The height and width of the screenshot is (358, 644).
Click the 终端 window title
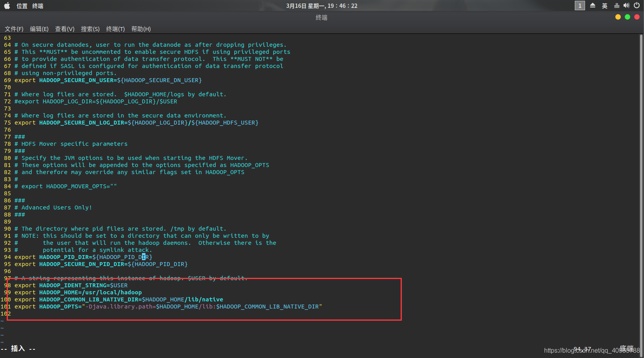[322, 17]
